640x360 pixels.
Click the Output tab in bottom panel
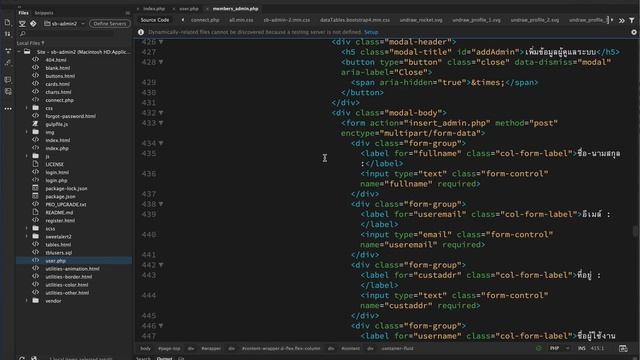point(164,358)
